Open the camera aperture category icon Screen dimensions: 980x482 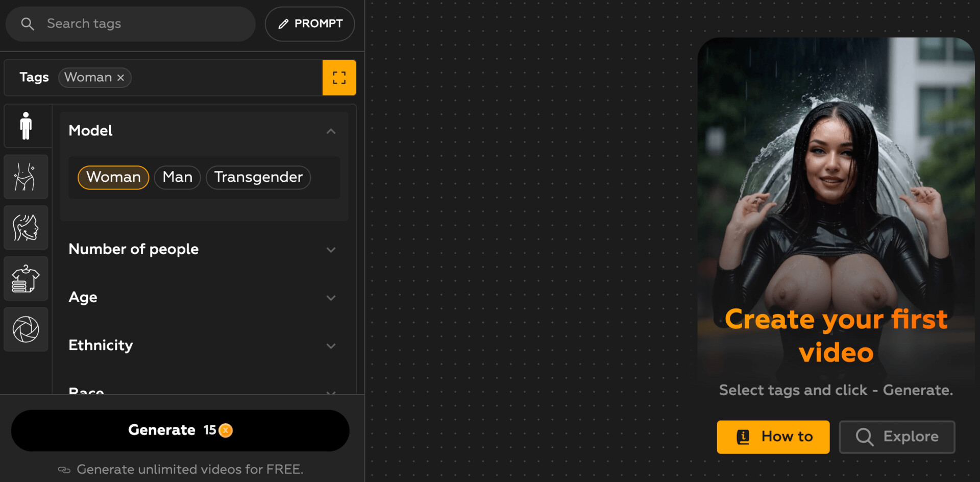26,329
